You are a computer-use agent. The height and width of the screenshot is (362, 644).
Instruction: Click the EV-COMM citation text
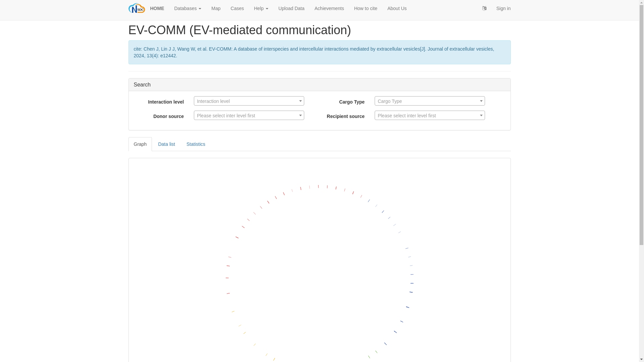click(x=314, y=52)
